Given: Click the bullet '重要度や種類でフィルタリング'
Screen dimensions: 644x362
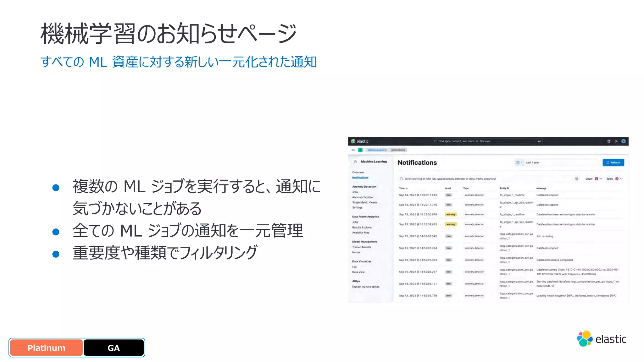Looking at the screenshot, I should (x=165, y=253).
